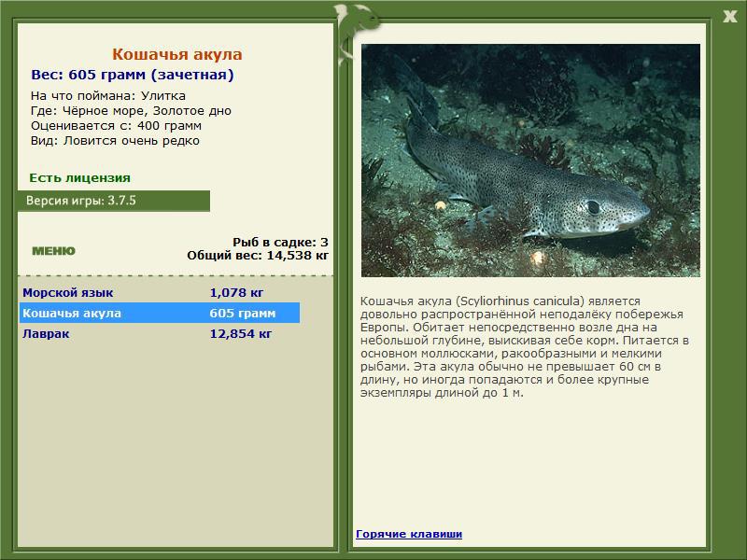This screenshot has height=560, width=747.
Task: Click the catshark photo
Action: [530, 161]
